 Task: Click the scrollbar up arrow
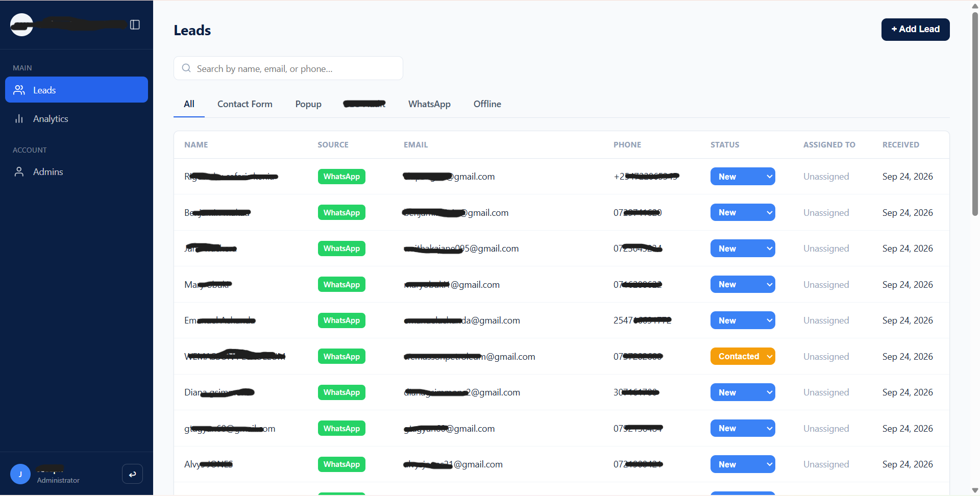[x=975, y=6]
